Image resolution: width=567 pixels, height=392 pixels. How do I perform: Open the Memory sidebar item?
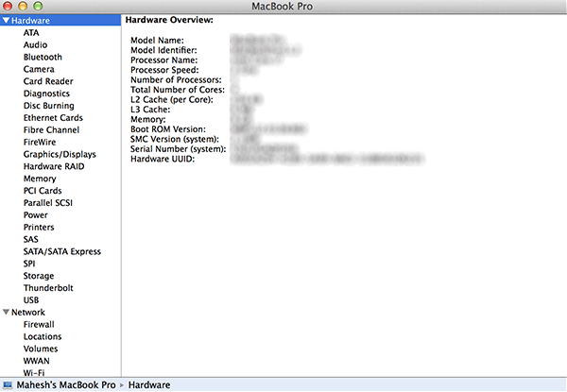(x=40, y=179)
